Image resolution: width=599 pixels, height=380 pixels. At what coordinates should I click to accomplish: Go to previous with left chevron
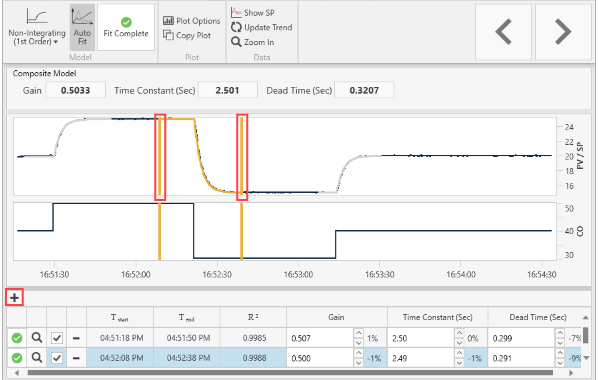503,32
